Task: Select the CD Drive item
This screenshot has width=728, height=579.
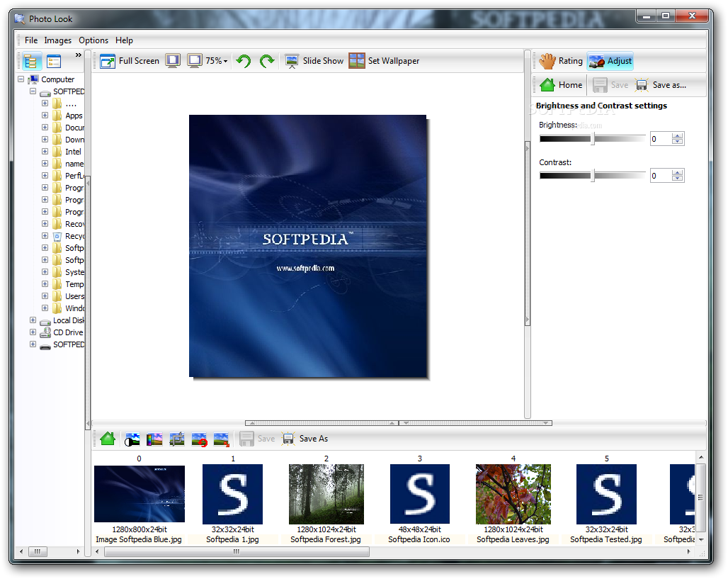Action: point(68,332)
